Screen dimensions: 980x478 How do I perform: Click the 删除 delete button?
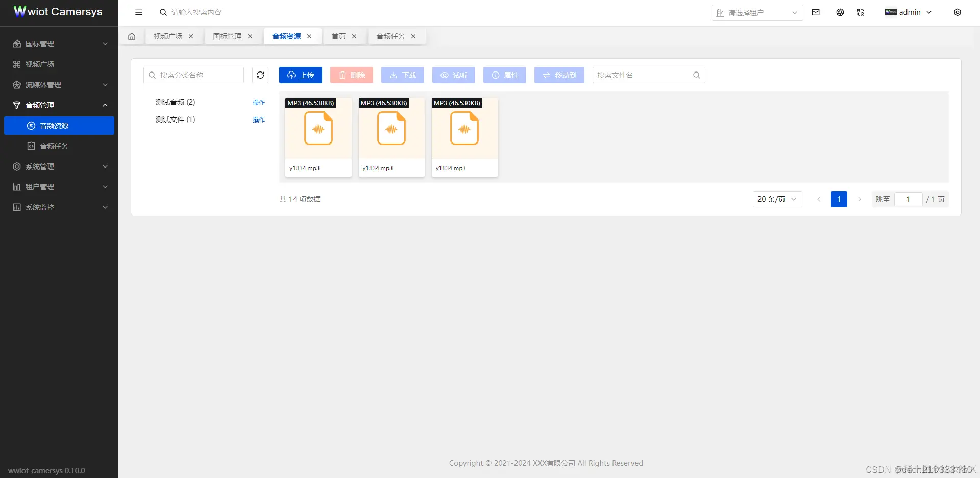coord(352,75)
